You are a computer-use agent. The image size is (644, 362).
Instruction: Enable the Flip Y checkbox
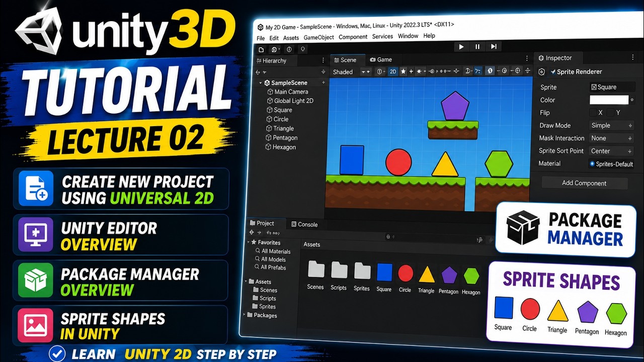coord(610,113)
